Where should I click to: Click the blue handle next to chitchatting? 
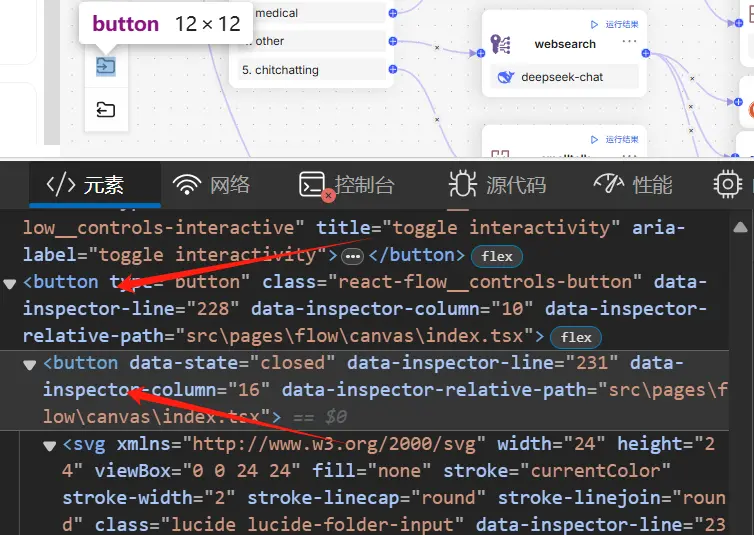pos(393,70)
